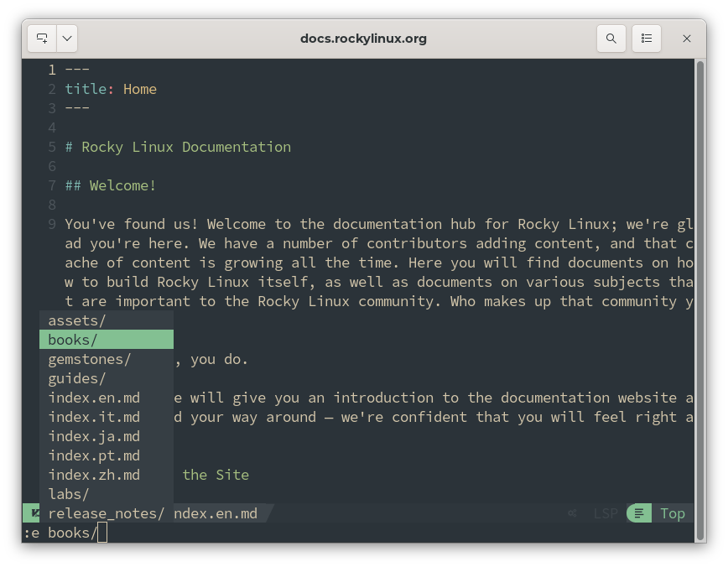Select the highlighted books/ completion entry
728x567 pixels.
[73, 340]
